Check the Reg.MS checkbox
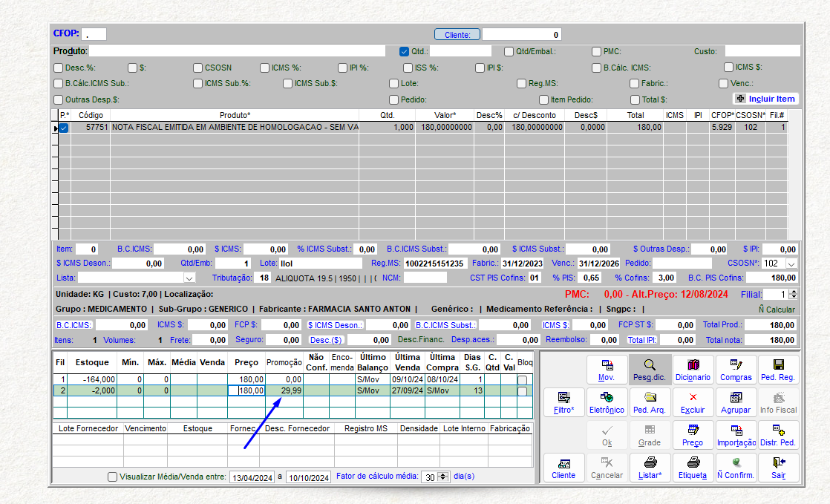The image size is (830, 504). click(521, 83)
